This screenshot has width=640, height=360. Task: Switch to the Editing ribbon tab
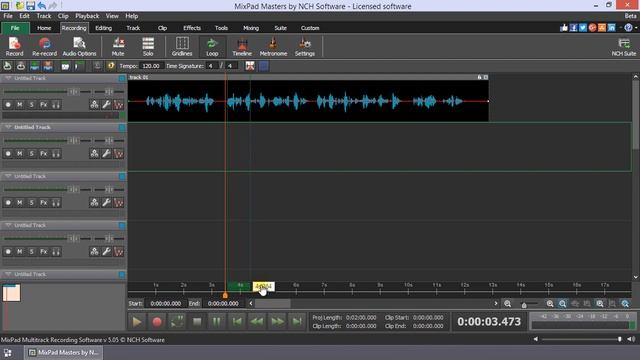103,28
